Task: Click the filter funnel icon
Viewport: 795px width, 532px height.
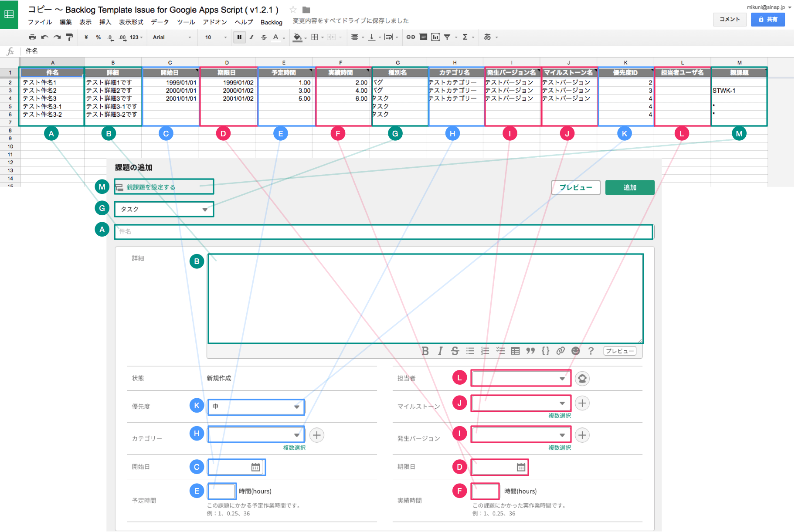Action: point(447,37)
